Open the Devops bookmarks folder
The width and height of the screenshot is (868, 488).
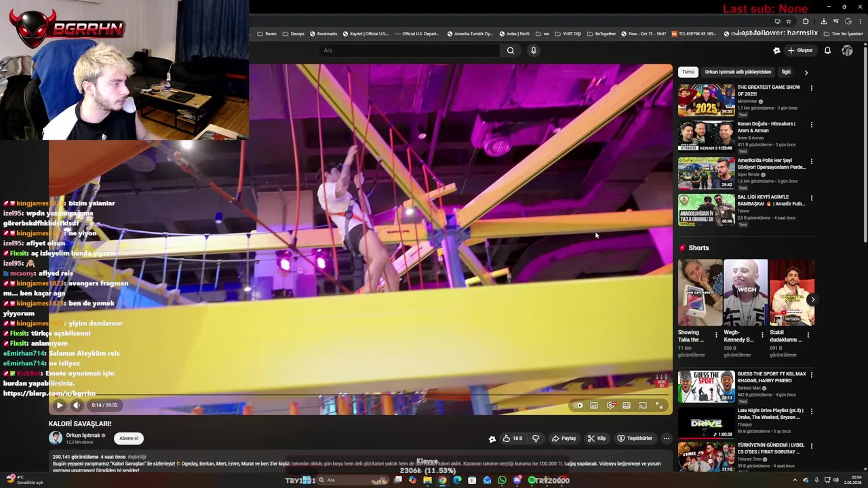point(294,33)
